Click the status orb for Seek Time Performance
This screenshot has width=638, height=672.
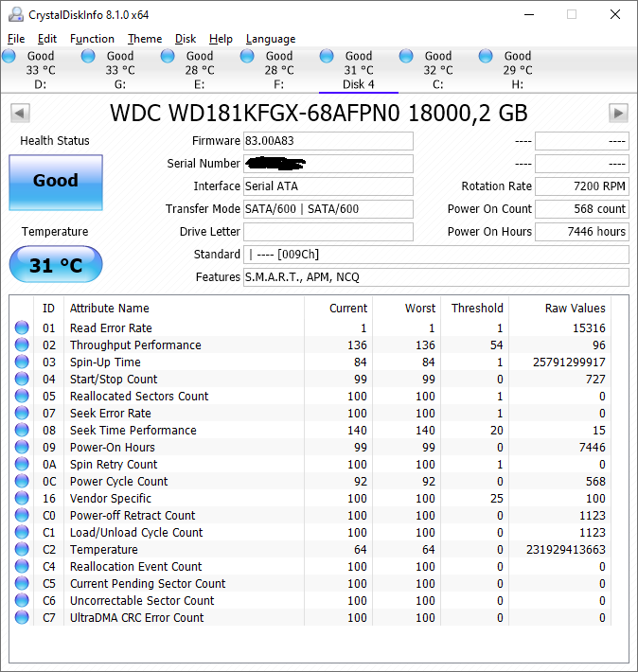[22, 431]
